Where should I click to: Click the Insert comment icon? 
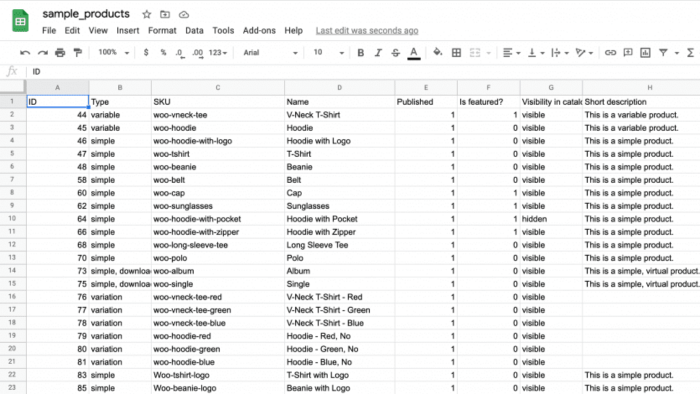click(x=628, y=53)
